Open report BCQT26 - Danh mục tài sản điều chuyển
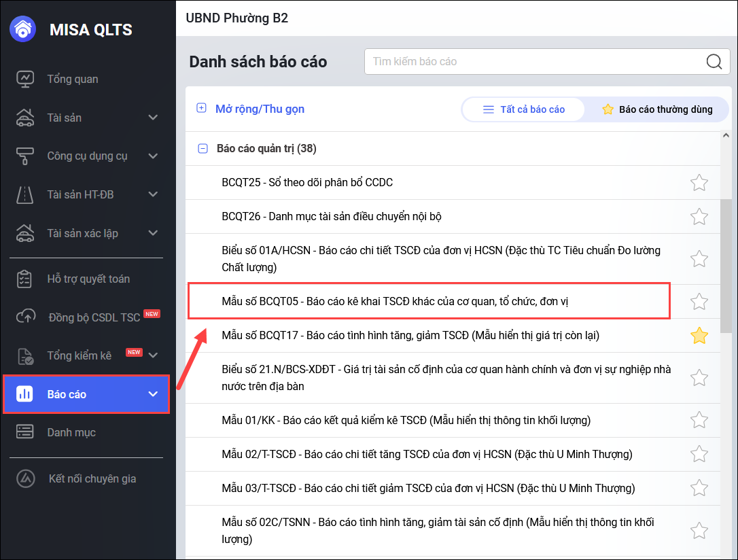This screenshot has width=738, height=560. [x=332, y=217]
